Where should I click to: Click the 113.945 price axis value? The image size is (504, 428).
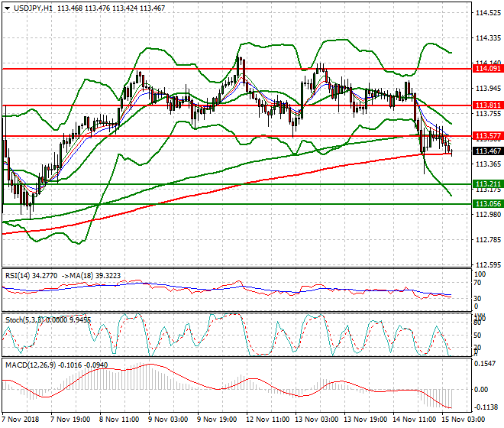488,89
